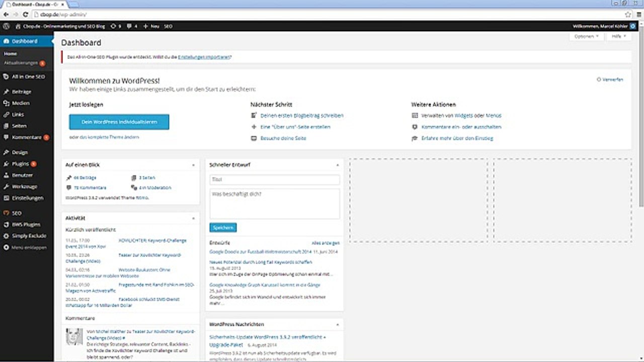Open the comments bubble in the admin bar
644x362 pixels.
[x=132, y=26]
